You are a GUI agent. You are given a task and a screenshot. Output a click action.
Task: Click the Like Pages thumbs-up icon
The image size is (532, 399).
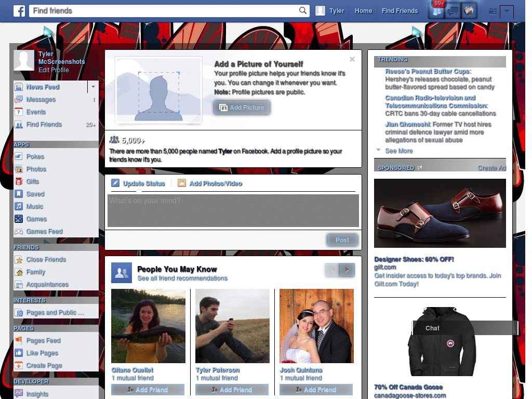click(x=19, y=353)
